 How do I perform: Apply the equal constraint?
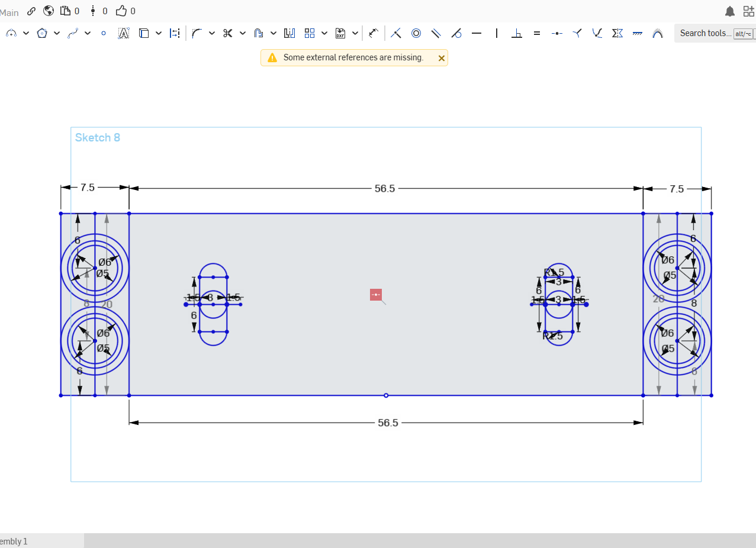click(537, 33)
